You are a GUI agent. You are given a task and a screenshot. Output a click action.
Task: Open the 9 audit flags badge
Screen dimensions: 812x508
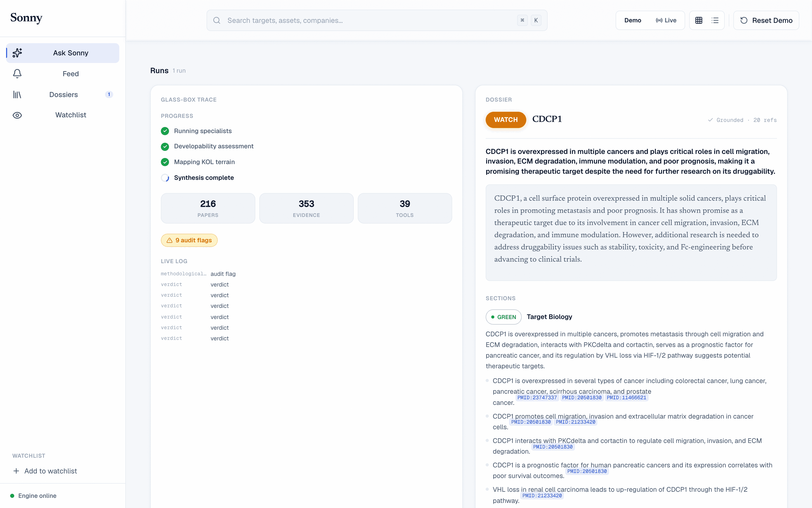[189, 240]
